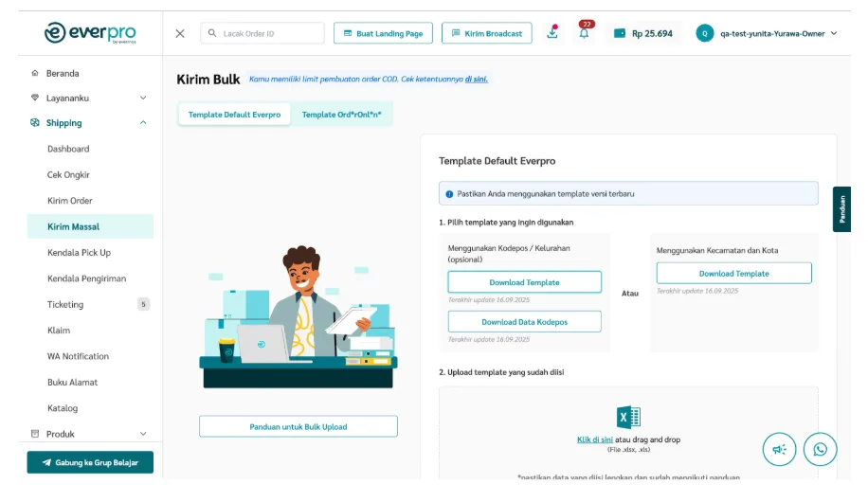
Task: Open the WhatsApp chat floating button
Action: tap(820, 449)
